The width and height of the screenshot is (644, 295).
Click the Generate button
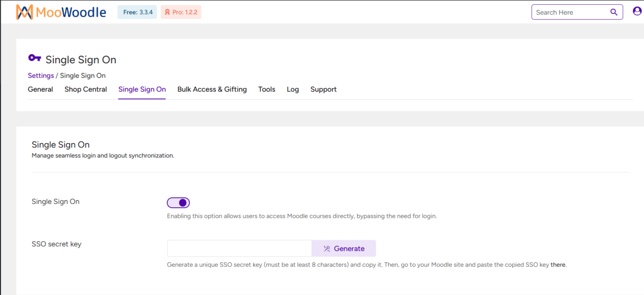(344, 249)
